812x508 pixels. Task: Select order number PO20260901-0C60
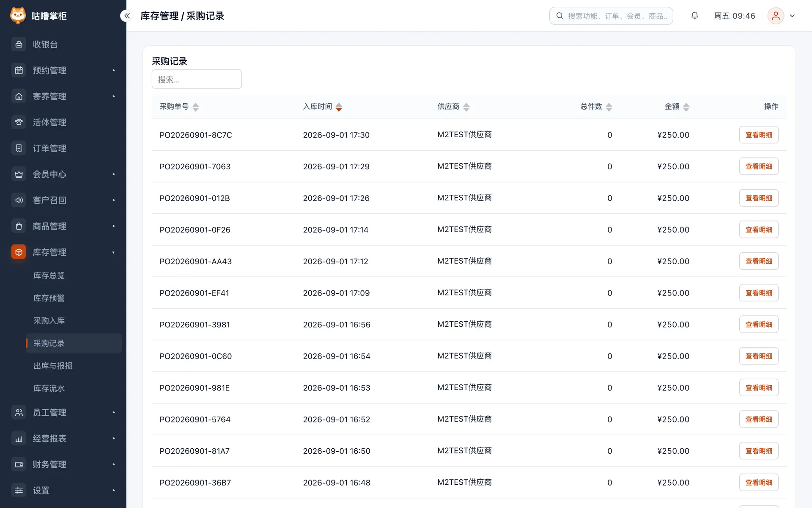(x=196, y=356)
